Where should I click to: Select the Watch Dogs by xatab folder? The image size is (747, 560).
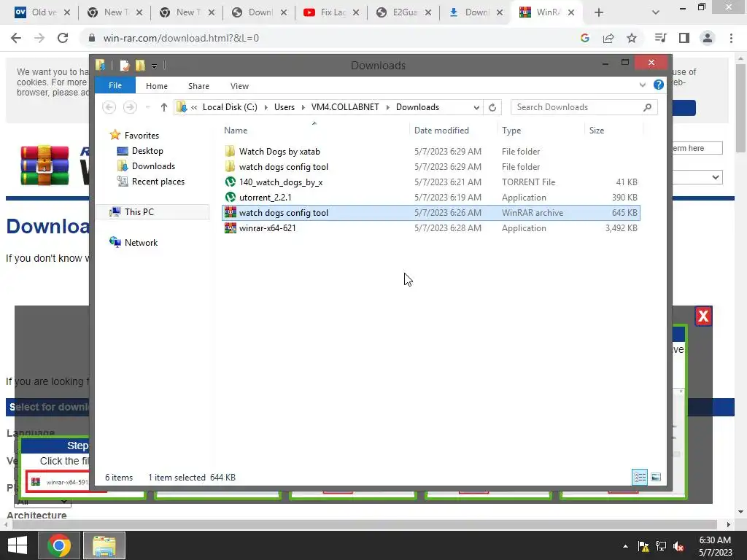pos(279,152)
